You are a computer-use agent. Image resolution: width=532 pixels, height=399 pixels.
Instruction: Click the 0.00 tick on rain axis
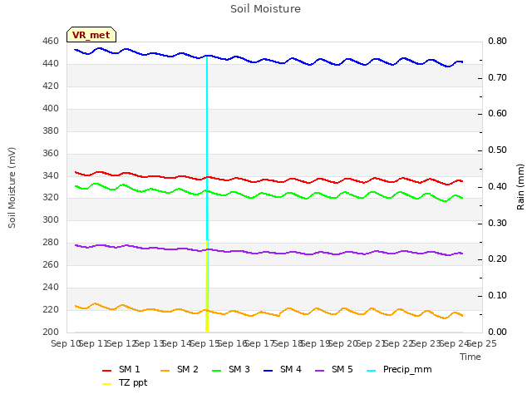pyautogui.click(x=497, y=332)
